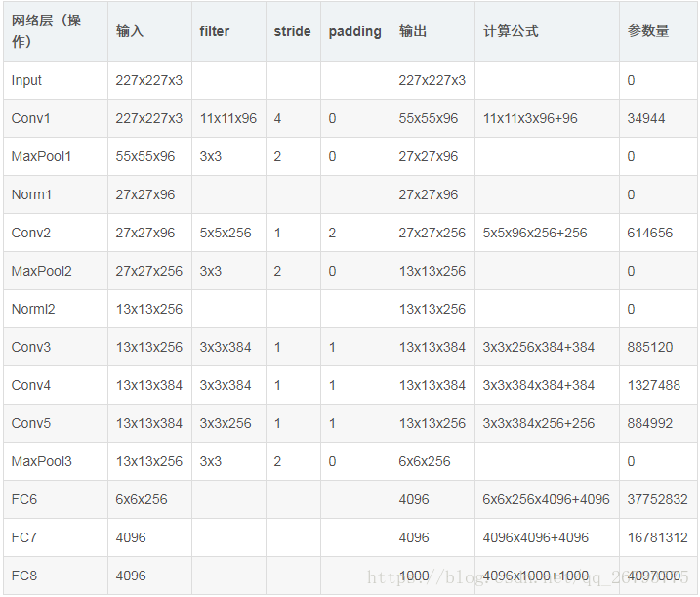The height and width of the screenshot is (597, 700).
Task: Click the parameter count '614656'
Action: [649, 233]
